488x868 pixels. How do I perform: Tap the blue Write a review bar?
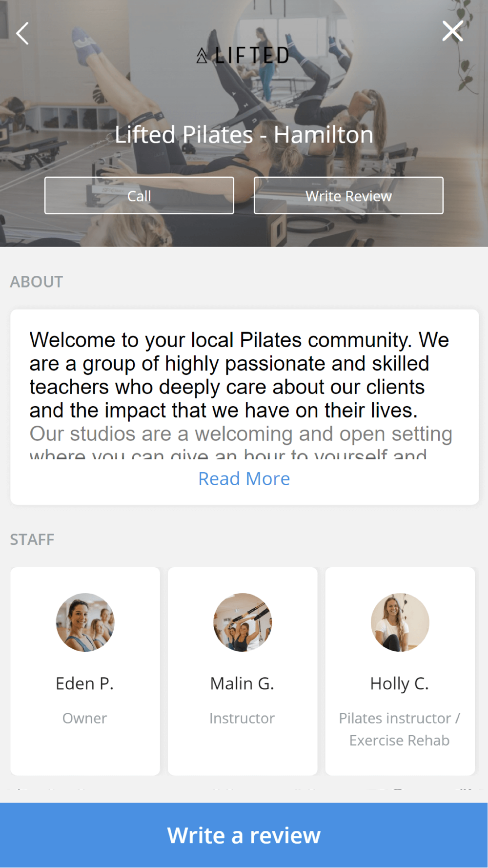click(244, 835)
